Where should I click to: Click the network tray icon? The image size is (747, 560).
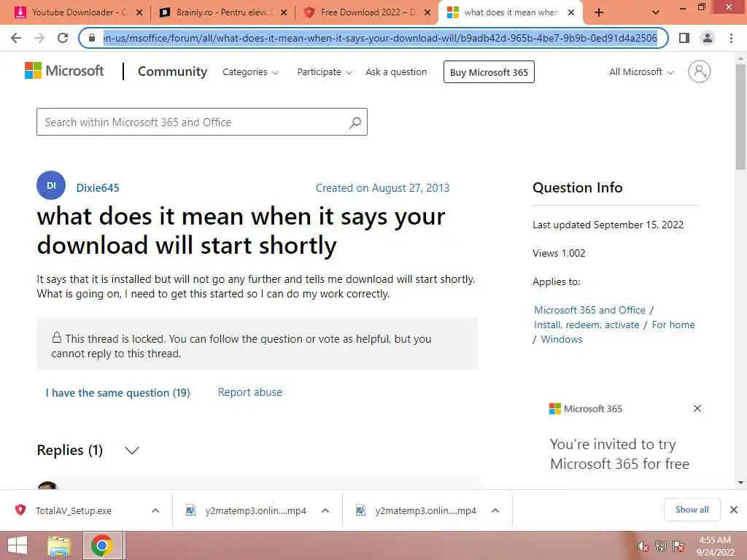coord(661,546)
